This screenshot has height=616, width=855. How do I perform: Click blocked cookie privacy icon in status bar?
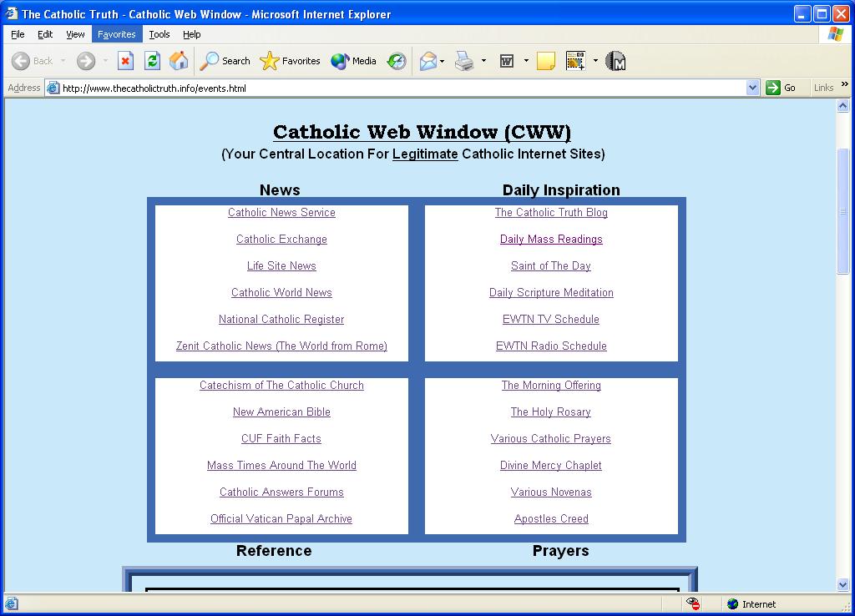[693, 603]
